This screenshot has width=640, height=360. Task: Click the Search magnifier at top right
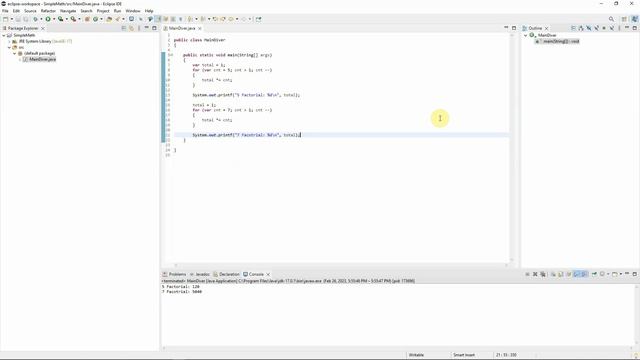coord(611,19)
